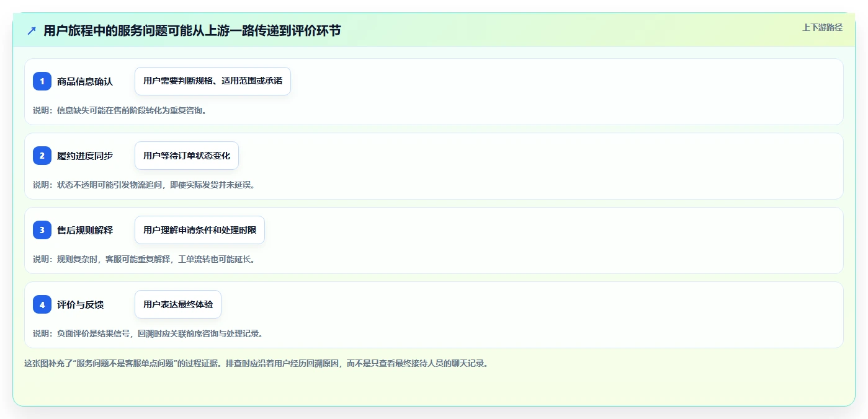The height and width of the screenshot is (419, 868).
Task: Click step number badge 4
Action: pos(42,304)
